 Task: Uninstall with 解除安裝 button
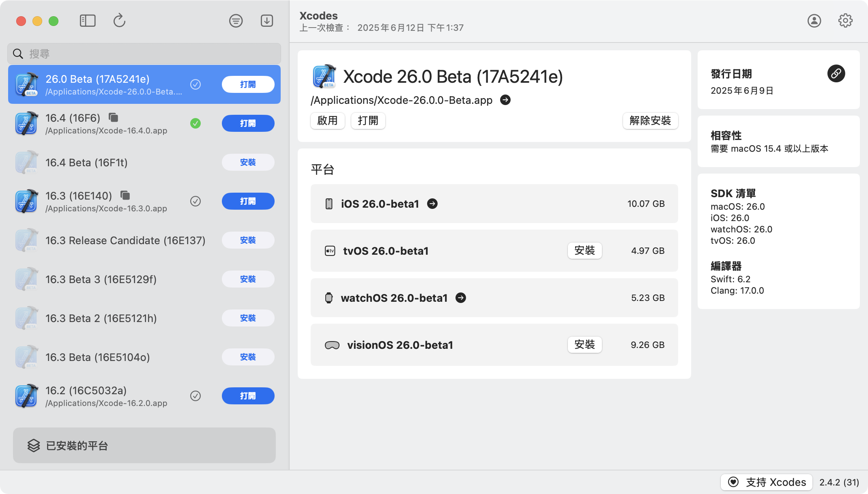(x=650, y=120)
